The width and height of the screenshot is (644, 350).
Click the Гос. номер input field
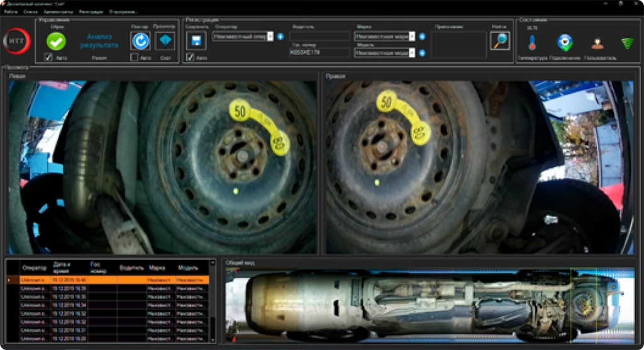pyautogui.click(x=319, y=53)
